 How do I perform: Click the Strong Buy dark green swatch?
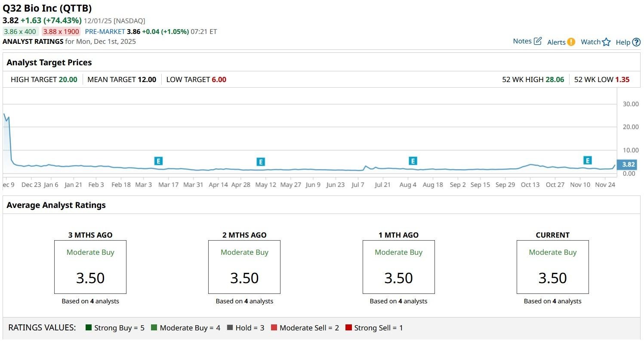point(89,328)
